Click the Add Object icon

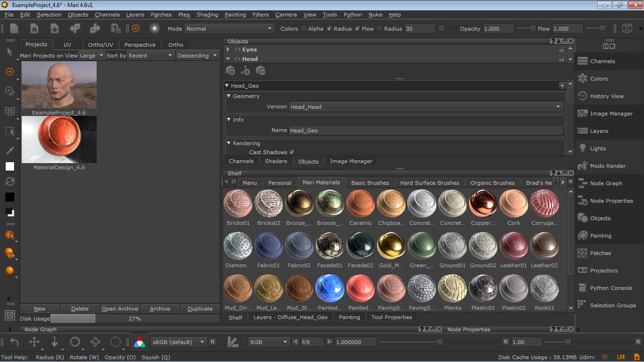click(x=231, y=71)
